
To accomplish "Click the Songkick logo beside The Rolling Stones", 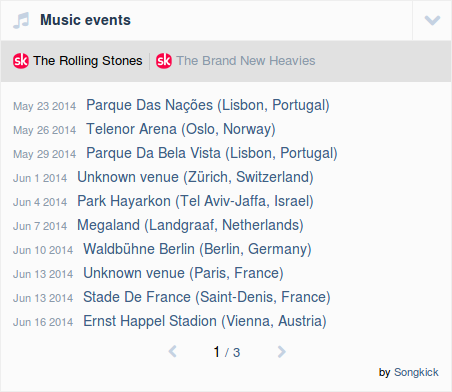I will [x=21, y=61].
